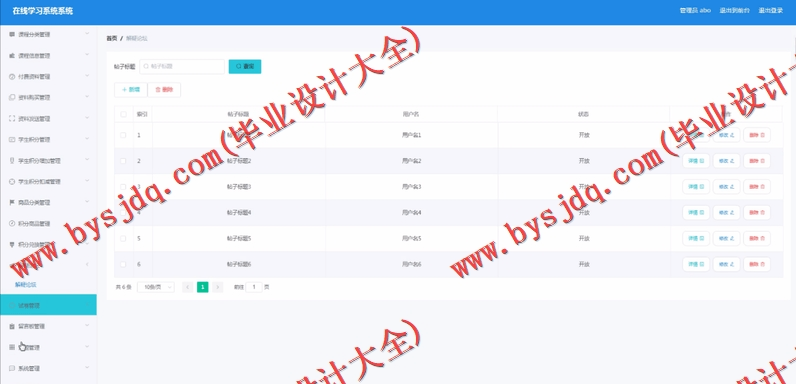
Task: Open the 解疑论坛 submenu item
Action: 25,285
